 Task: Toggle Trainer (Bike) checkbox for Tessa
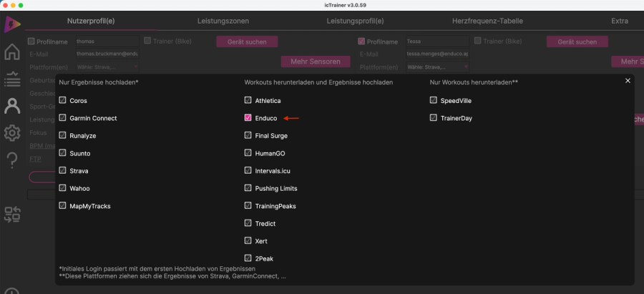[x=478, y=41]
